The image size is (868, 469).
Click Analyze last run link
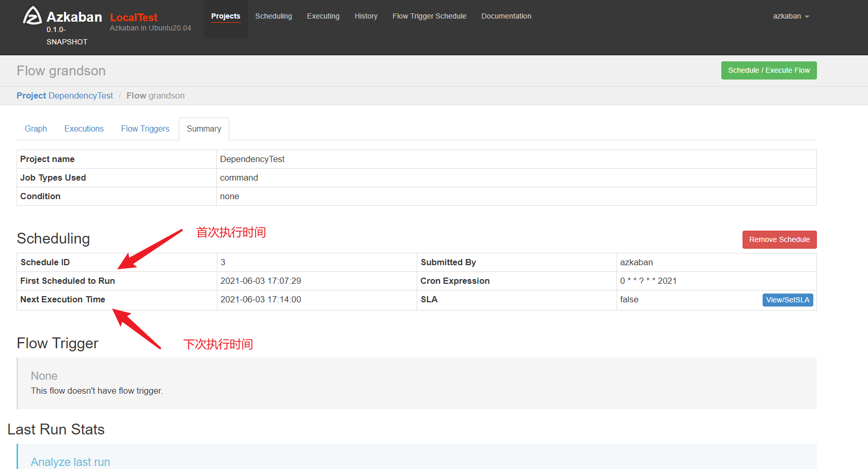click(70, 462)
